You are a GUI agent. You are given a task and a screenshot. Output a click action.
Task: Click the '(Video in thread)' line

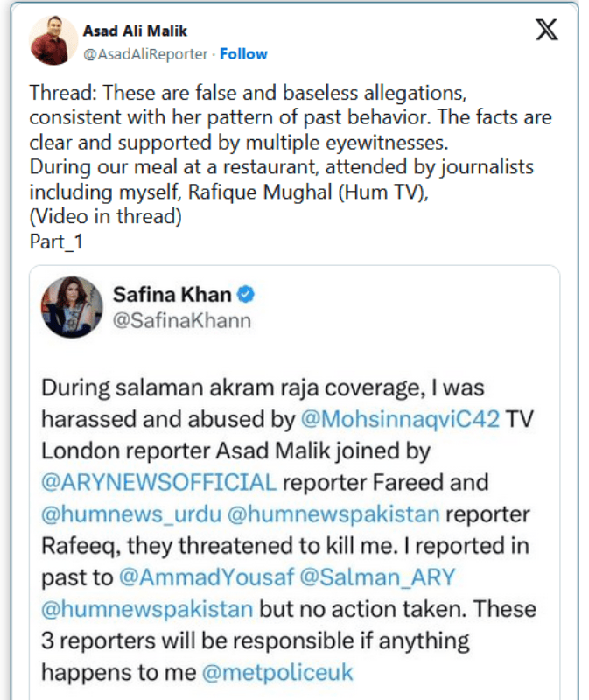pos(105,217)
